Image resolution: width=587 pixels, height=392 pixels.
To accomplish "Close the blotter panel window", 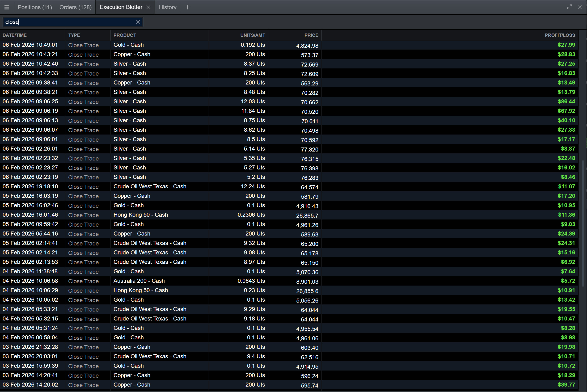I will (x=580, y=7).
